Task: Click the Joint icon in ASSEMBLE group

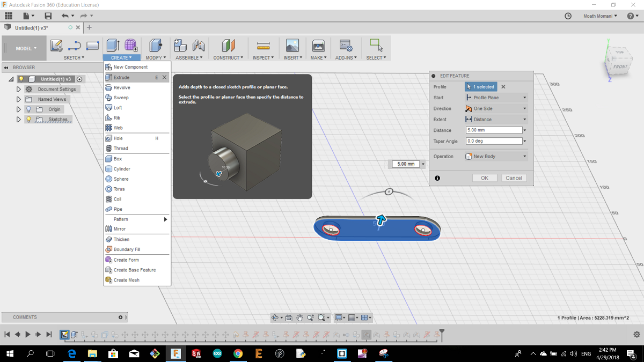Action: tap(199, 46)
